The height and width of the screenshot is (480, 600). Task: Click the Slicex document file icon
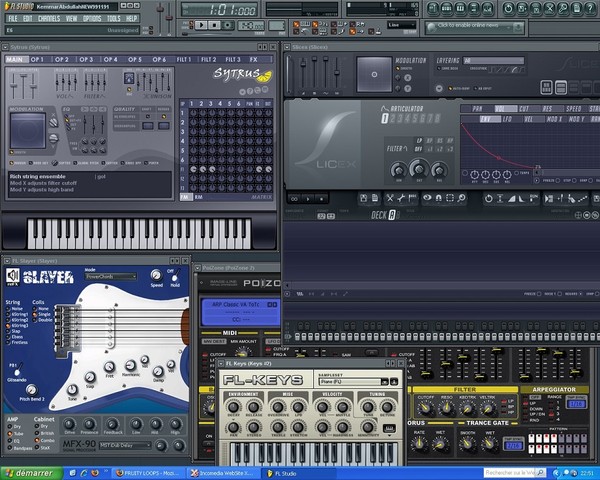coord(375,198)
